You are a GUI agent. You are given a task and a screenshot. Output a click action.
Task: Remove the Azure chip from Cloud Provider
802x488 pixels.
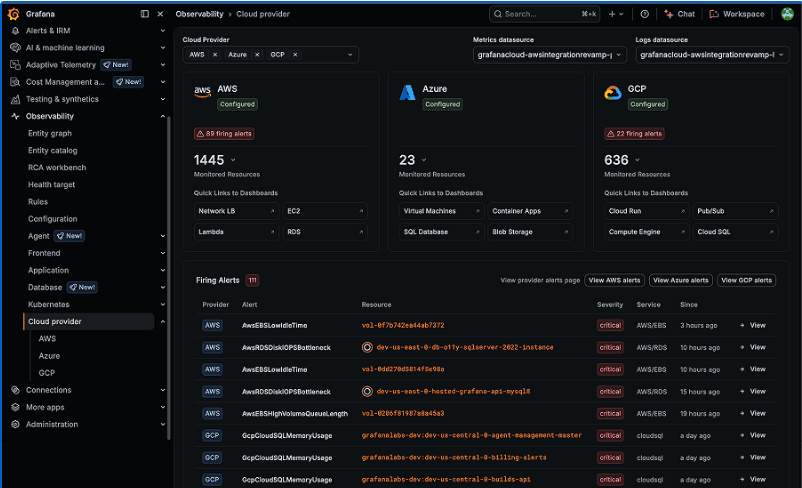257,55
